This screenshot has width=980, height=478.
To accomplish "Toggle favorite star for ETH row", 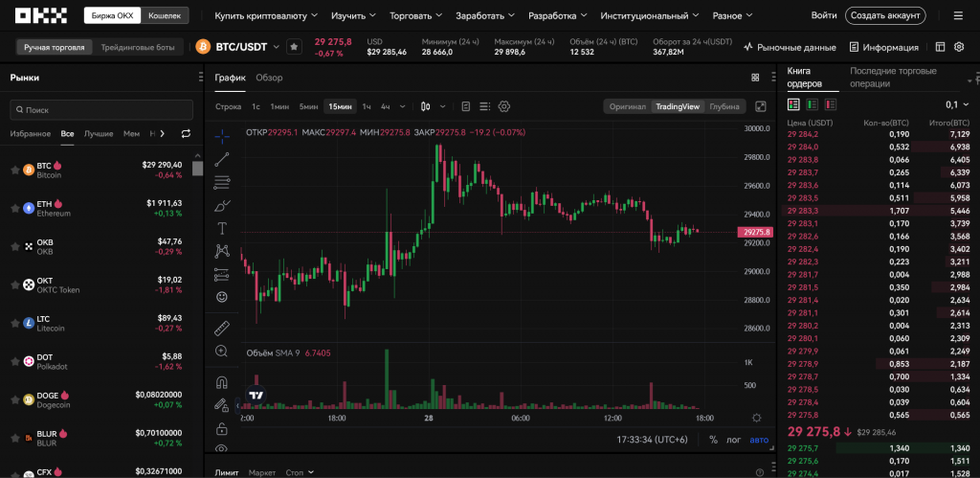I will pyautogui.click(x=15, y=208).
